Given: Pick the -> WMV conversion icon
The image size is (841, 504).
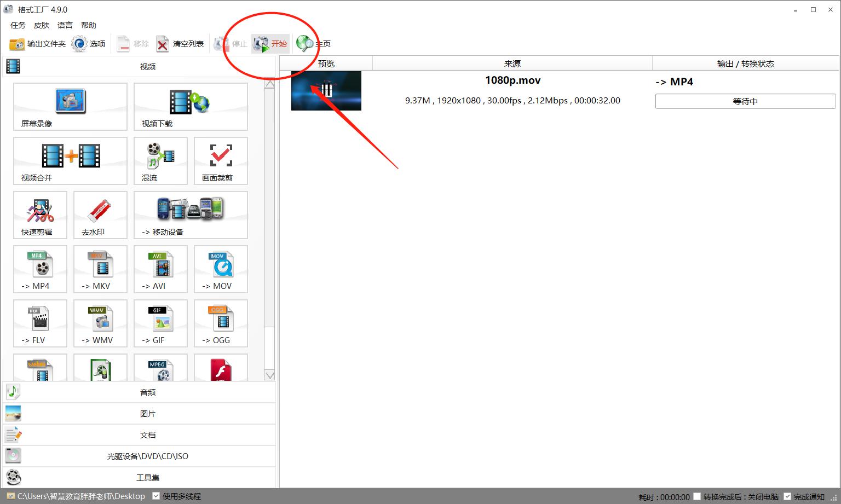Looking at the screenshot, I should [x=100, y=323].
